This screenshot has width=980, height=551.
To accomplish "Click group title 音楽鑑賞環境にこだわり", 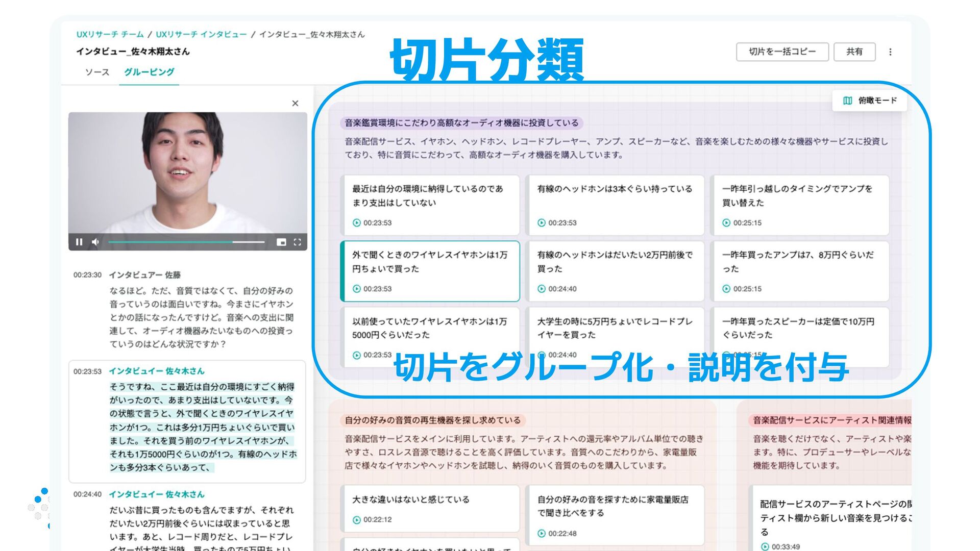I will click(461, 123).
